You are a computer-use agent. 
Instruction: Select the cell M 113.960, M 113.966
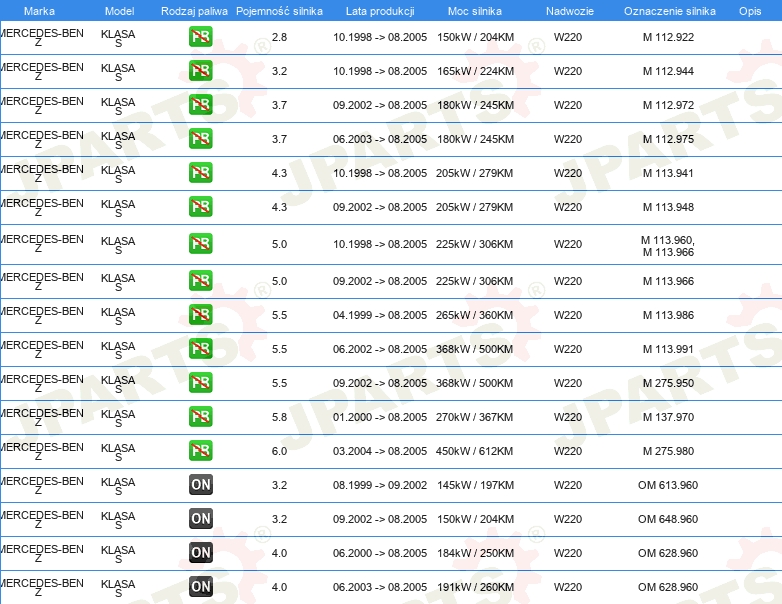(668, 246)
